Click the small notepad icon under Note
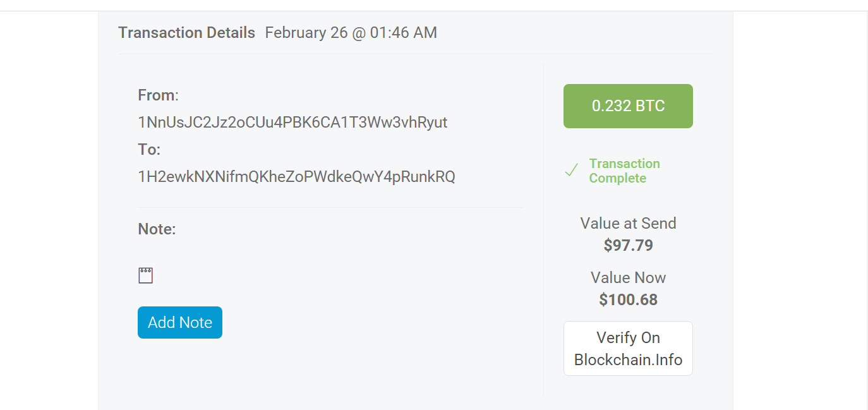This screenshot has width=868, height=410. pos(145,275)
